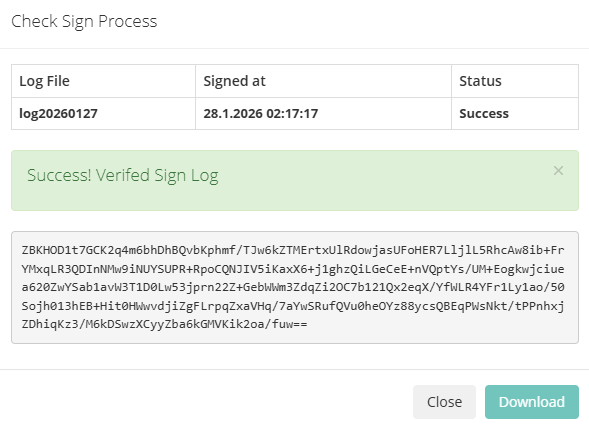Image resolution: width=589 pixels, height=428 pixels.
Task: Click the Check Sign Process dialog title
Action: [x=84, y=21]
